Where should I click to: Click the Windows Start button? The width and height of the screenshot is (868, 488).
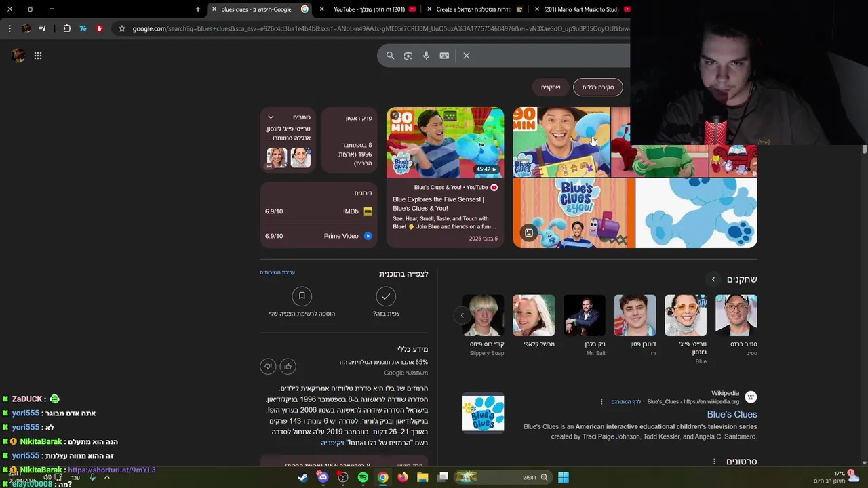[564, 477]
